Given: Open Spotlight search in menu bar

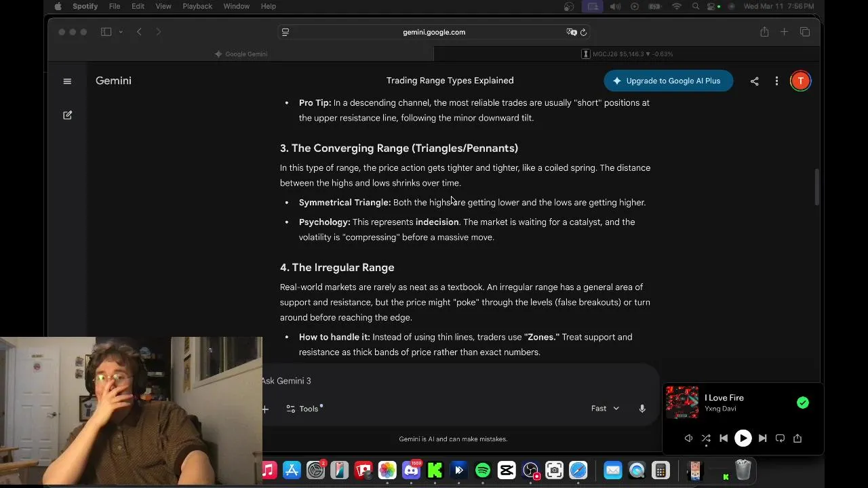Looking at the screenshot, I should 696,6.
